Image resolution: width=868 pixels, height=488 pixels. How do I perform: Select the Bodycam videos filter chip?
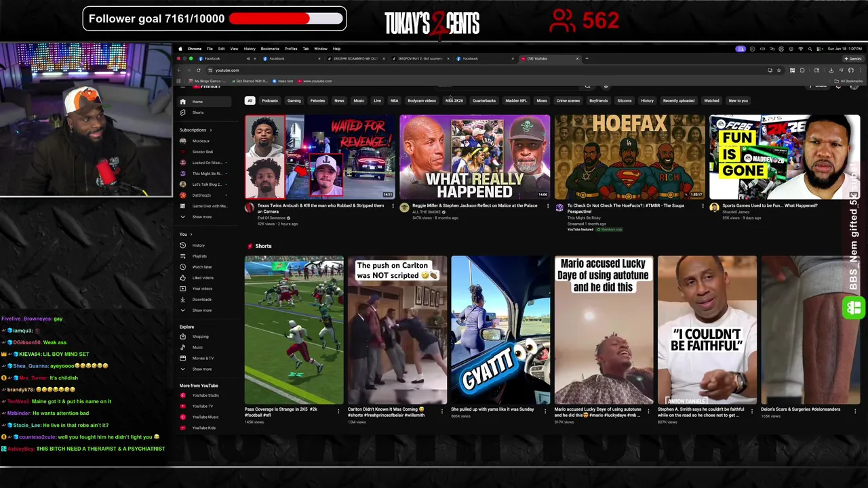click(x=422, y=101)
